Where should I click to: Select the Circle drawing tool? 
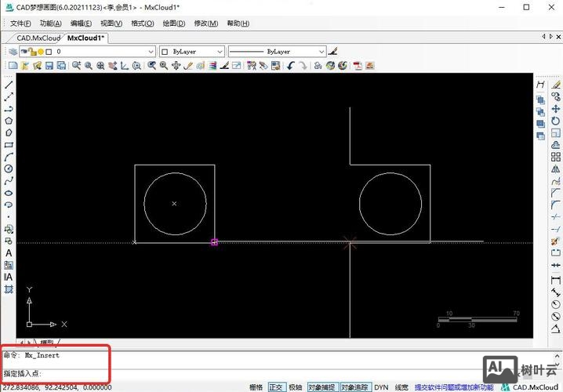9,169
